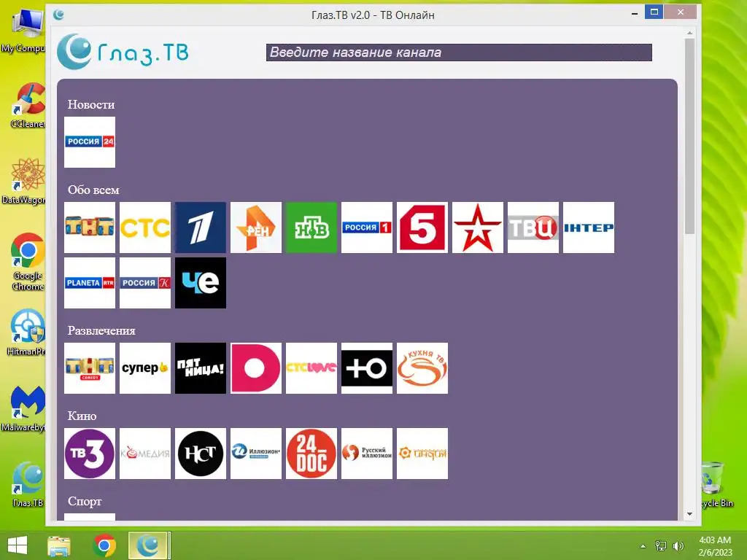Image resolution: width=747 pixels, height=560 pixels.
Task: Open the Супер channel tile
Action: coord(145,368)
